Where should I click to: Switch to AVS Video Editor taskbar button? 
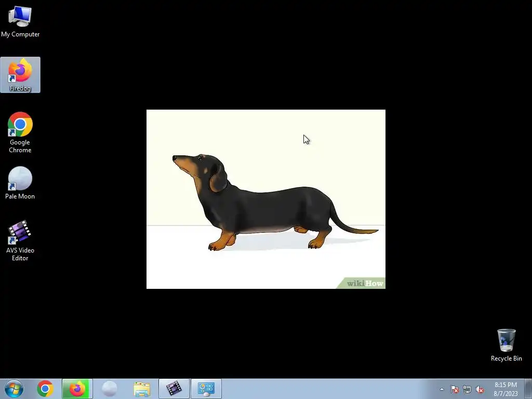click(x=174, y=389)
